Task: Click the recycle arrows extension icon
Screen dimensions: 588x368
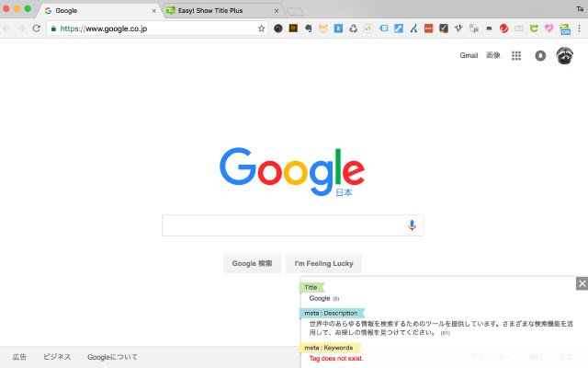Action: click(353, 29)
